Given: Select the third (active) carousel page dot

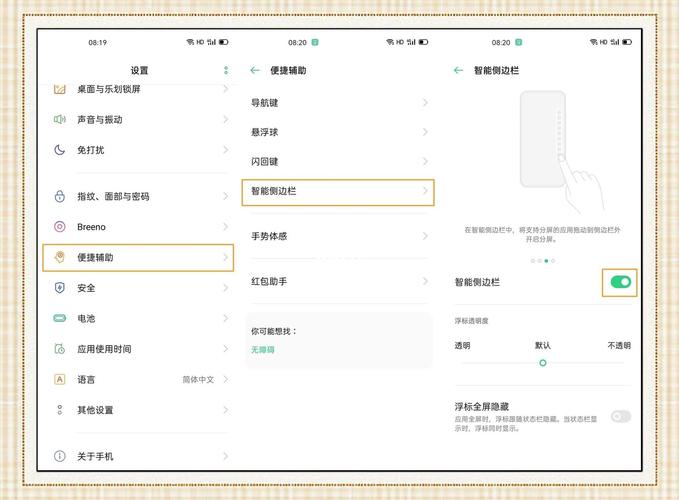Looking at the screenshot, I should tap(546, 261).
